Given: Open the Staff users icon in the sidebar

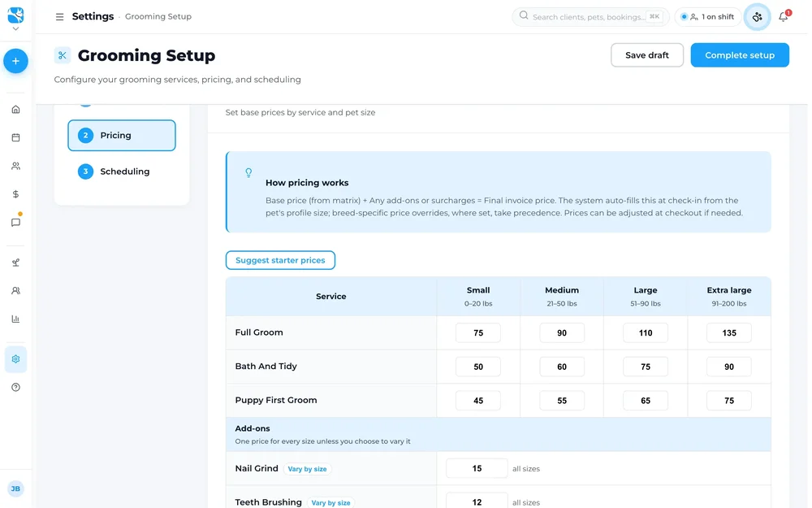Looking at the screenshot, I should click(x=15, y=291).
